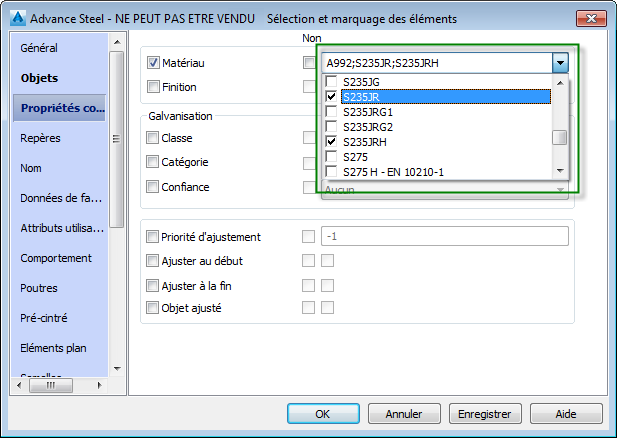617x438 pixels.
Task: Switch to the Repères tab
Action: click(x=41, y=138)
